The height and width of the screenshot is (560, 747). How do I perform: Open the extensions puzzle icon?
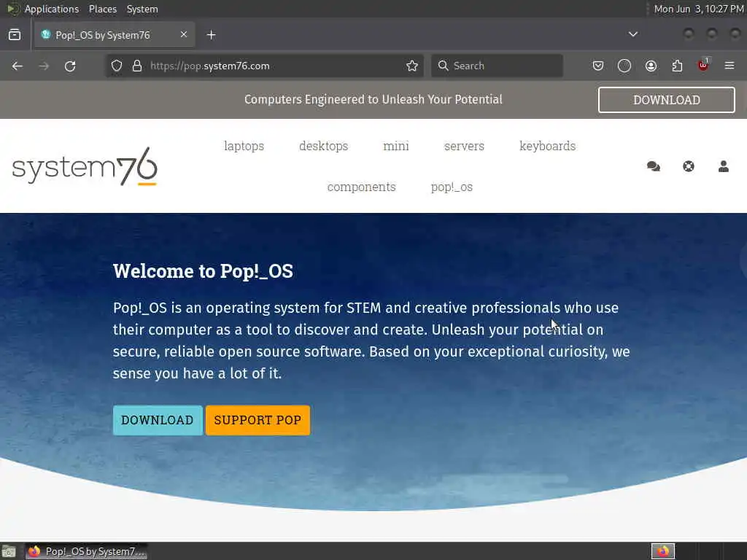coord(677,66)
